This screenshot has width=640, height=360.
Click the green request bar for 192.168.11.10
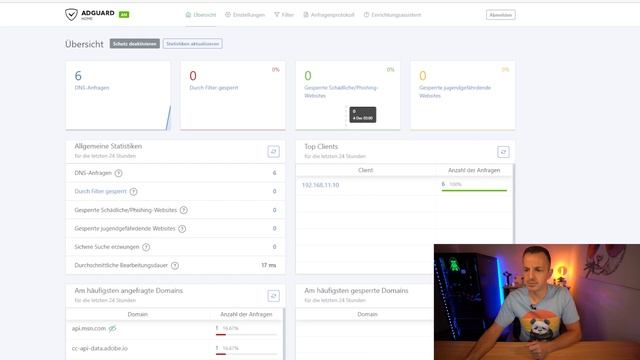(474, 190)
